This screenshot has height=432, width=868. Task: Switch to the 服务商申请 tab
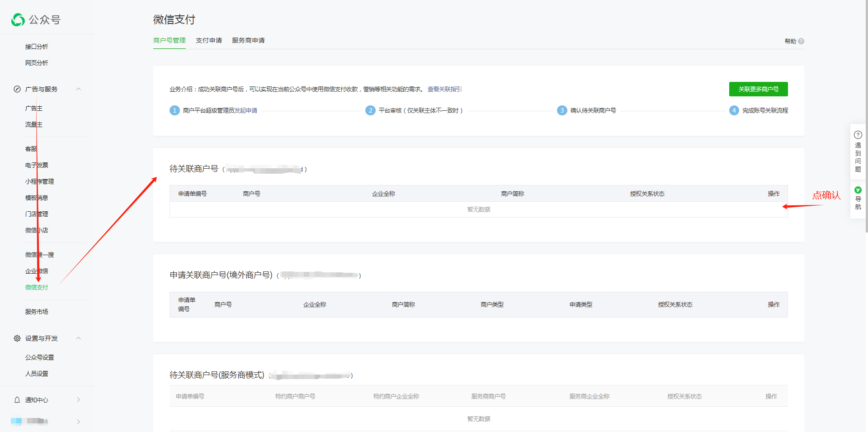coord(248,40)
